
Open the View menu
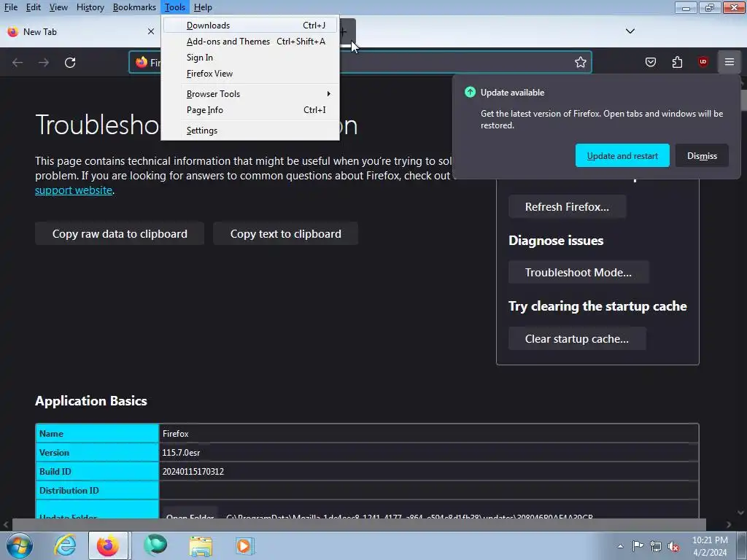coord(58,7)
